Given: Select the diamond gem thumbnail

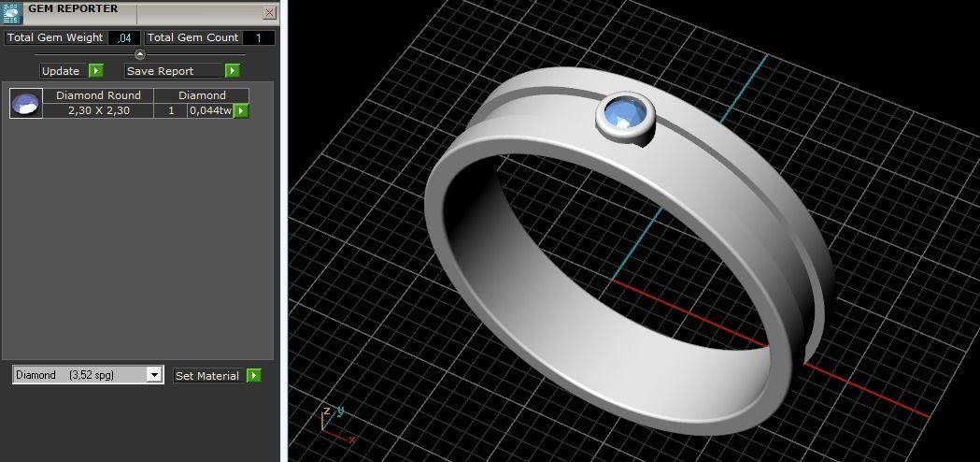Looking at the screenshot, I should 26,103.
